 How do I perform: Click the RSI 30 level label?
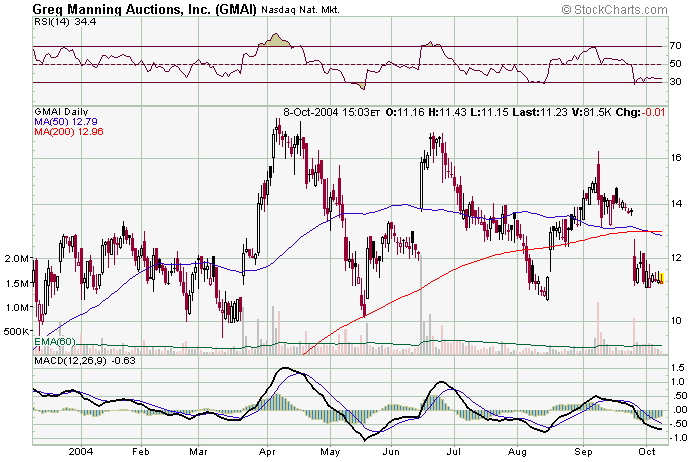tap(675, 81)
